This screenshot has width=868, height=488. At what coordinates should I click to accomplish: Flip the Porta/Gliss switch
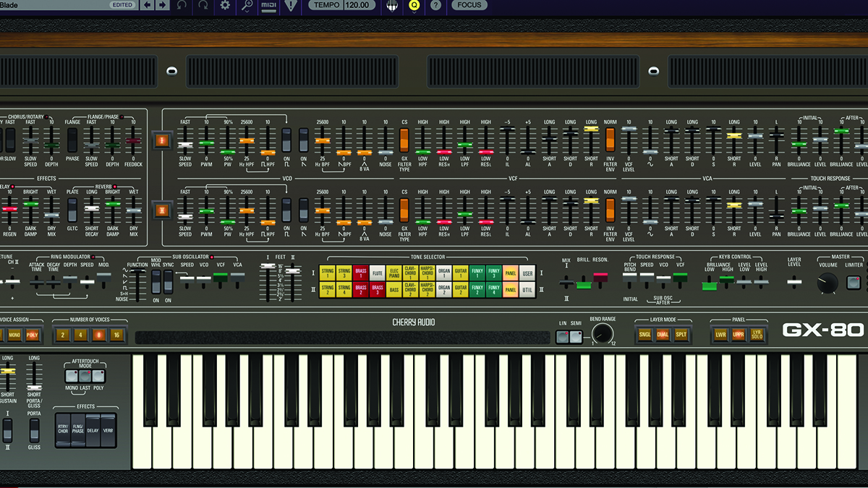pos(34,429)
